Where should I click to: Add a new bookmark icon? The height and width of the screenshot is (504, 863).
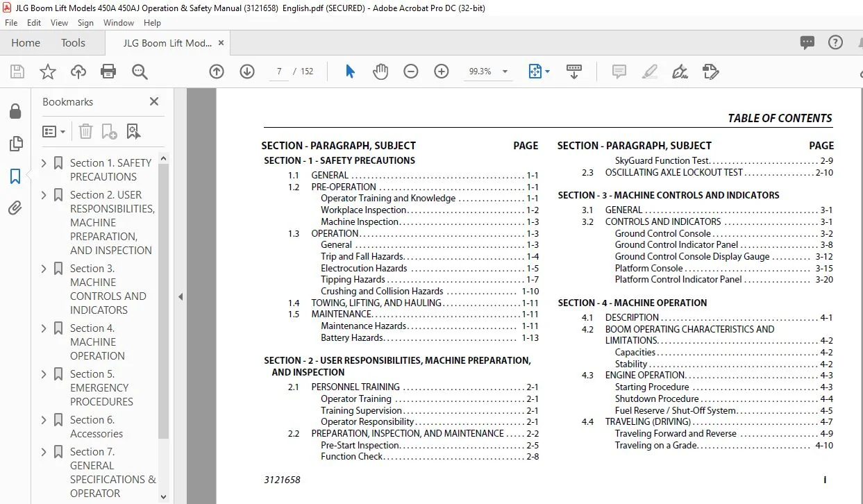pos(109,131)
